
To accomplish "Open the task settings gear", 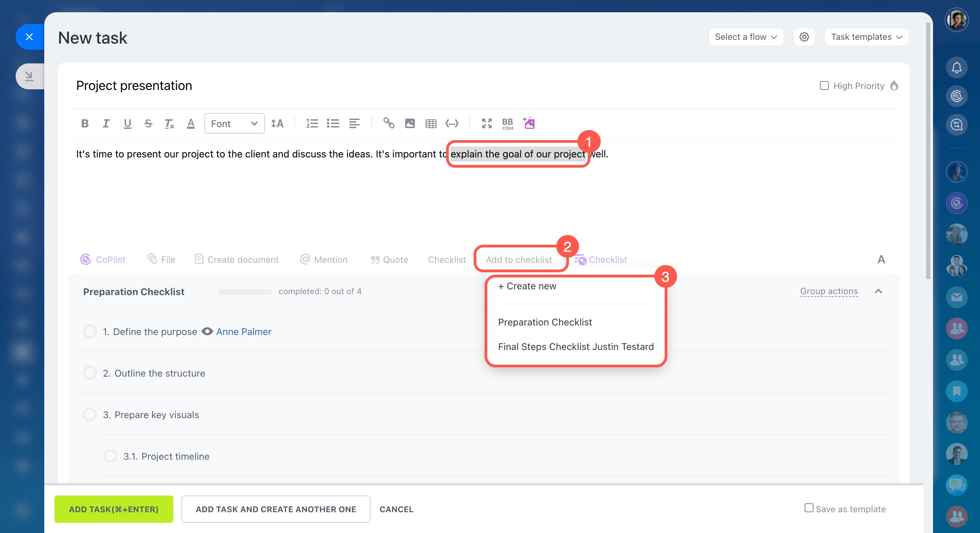I will (x=804, y=37).
